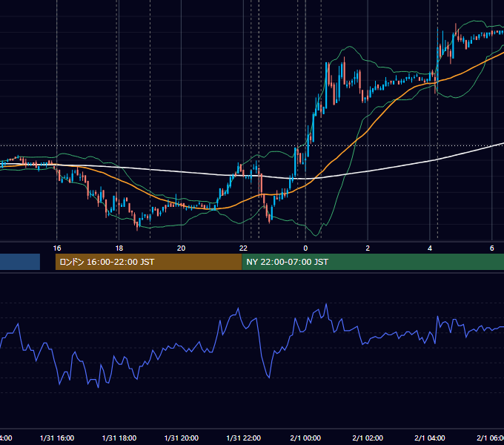Screen dimensions: 504x445
Task: Click the NY 22:00-07:00 JST session bar
Action: click(x=373, y=262)
